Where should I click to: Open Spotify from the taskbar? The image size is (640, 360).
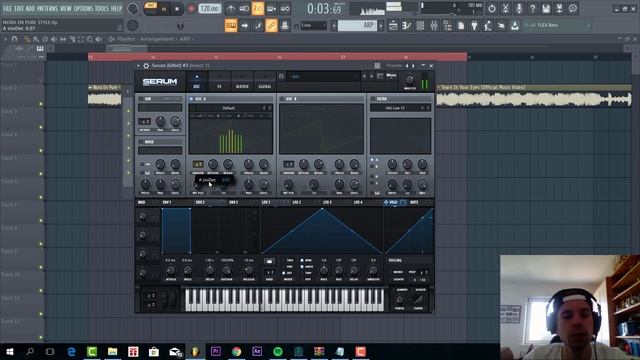coord(278,351)
